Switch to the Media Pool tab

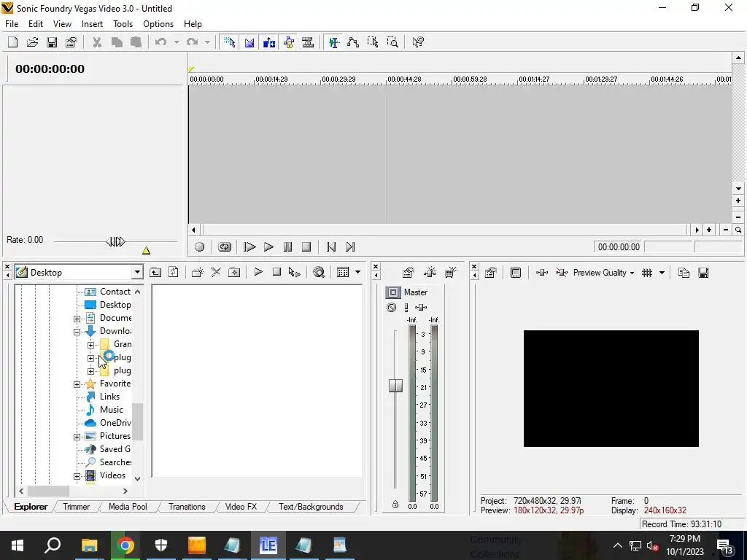[128, 507]
